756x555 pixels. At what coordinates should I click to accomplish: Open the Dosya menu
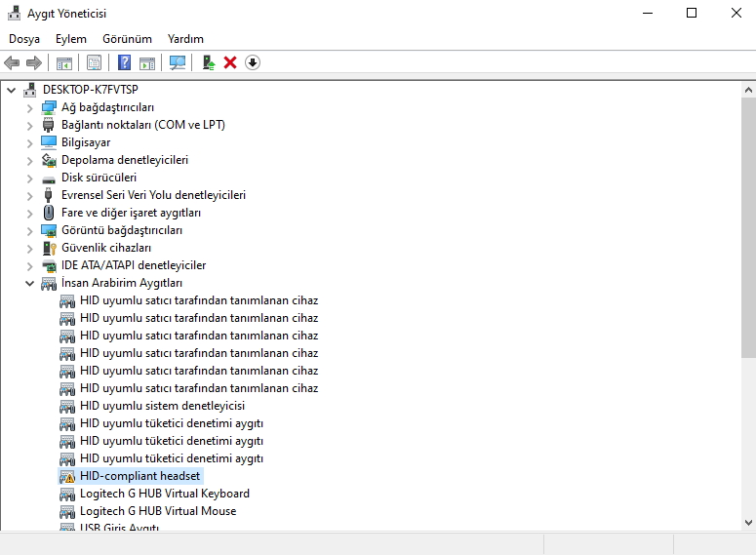coord(24,39)
